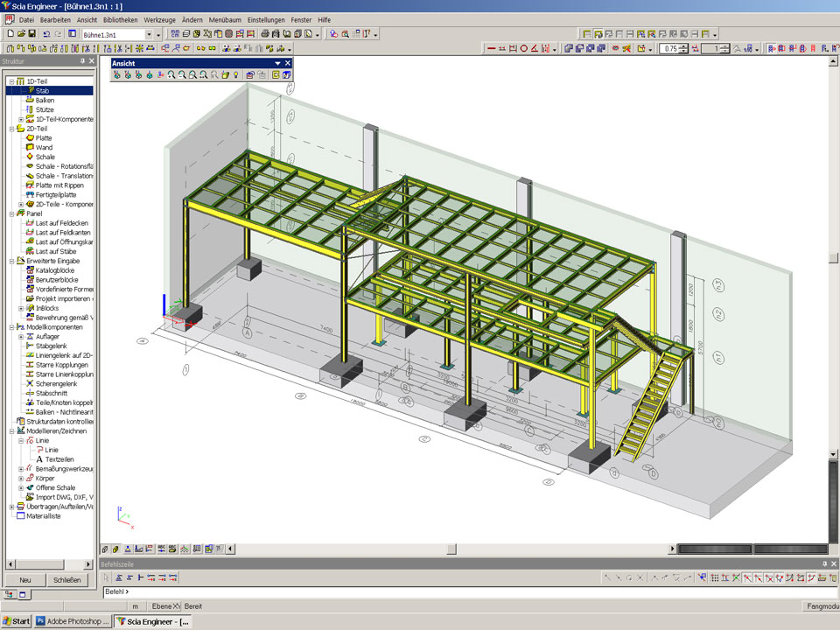Pin the Struktur panel with pushpin icon

coord(82,61)
